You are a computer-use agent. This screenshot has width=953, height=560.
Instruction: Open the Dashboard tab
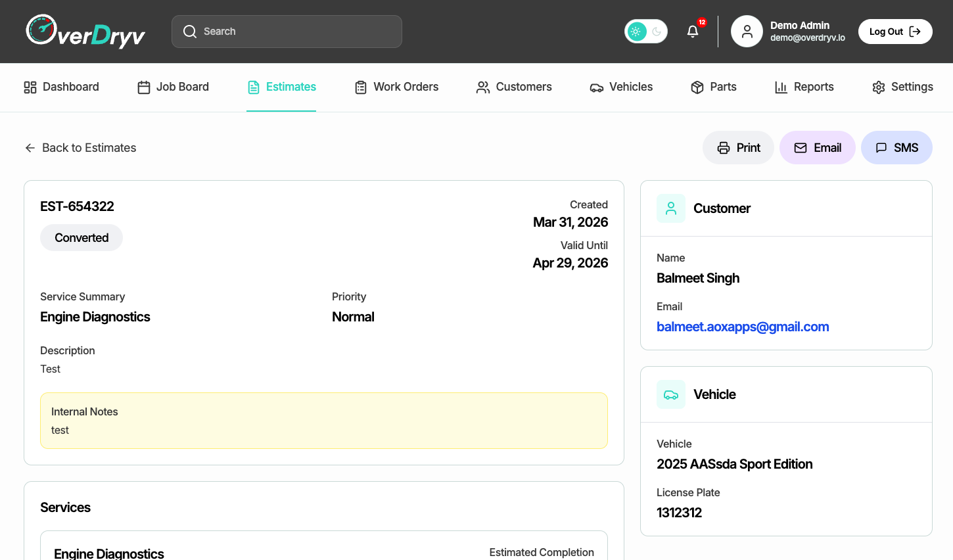tap(61, 87)
